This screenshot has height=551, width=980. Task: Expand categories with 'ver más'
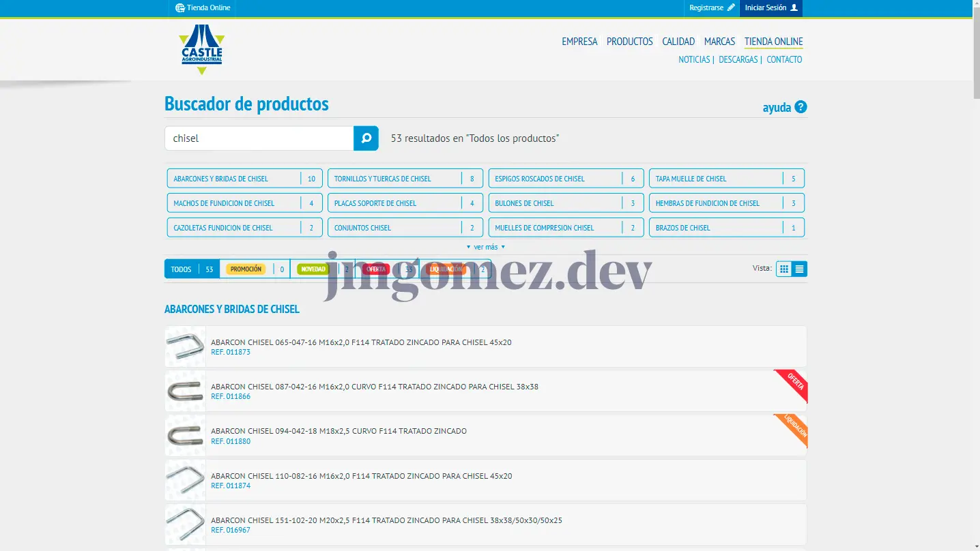click(x=486, y=247)
